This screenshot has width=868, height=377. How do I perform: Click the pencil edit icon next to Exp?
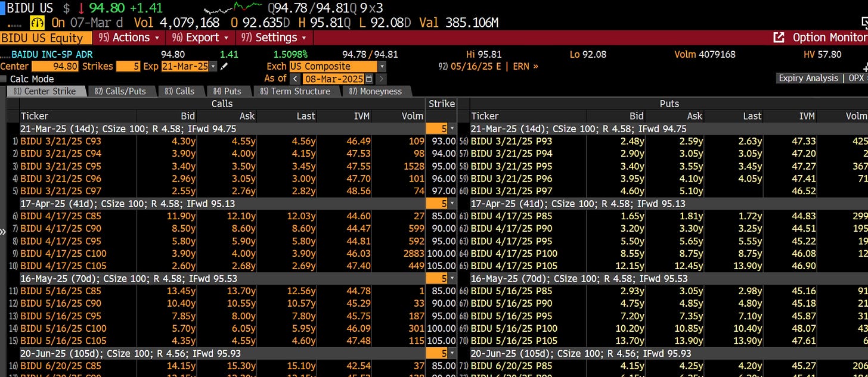[x=224, y=66]
